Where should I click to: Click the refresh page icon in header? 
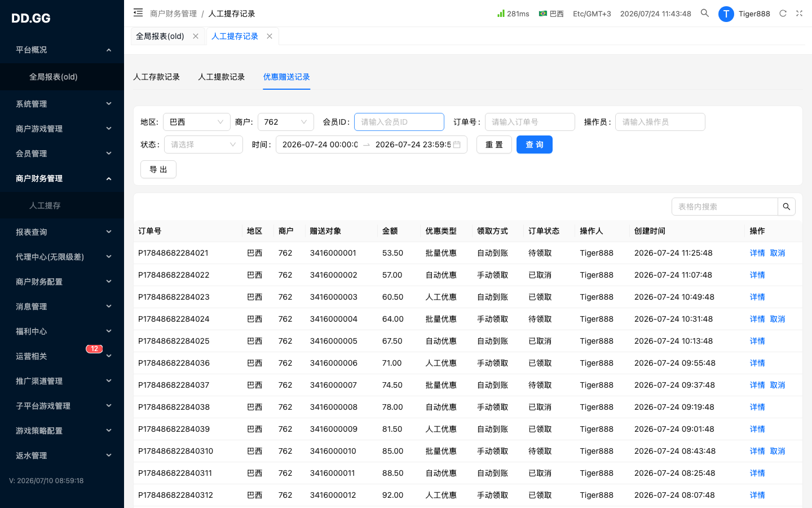coord(783,14)
